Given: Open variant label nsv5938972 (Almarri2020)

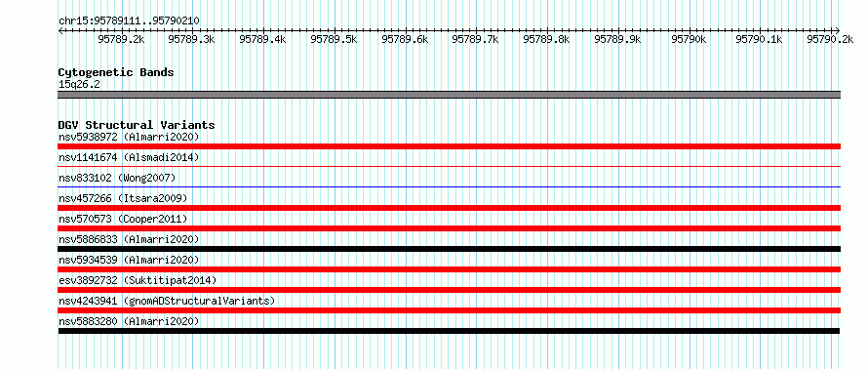Looking at the screenshot, I should click(129, 137).
